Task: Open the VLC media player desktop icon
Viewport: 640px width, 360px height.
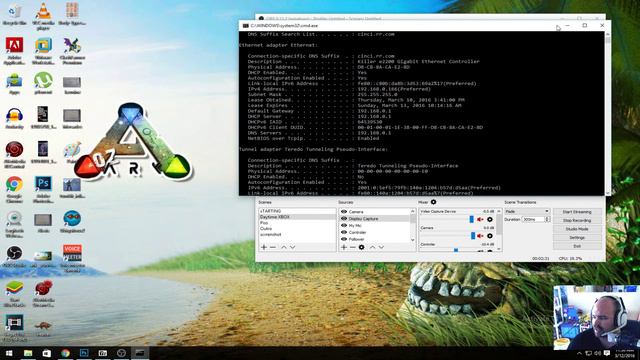Action: click(x=43, y=15)
